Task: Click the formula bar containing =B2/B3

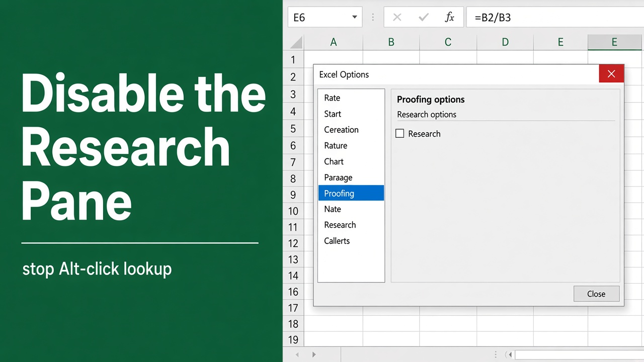Action: coord(555,17)
